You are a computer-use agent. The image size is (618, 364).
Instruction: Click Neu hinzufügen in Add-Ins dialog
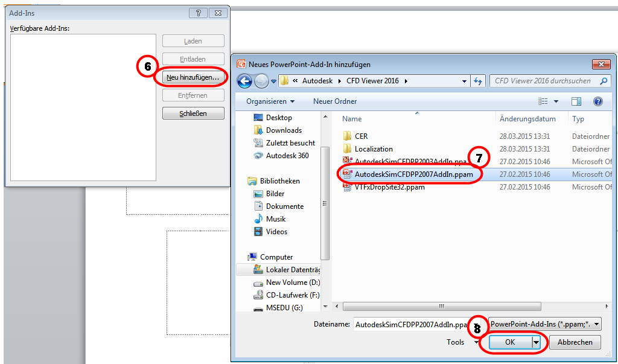193,77
